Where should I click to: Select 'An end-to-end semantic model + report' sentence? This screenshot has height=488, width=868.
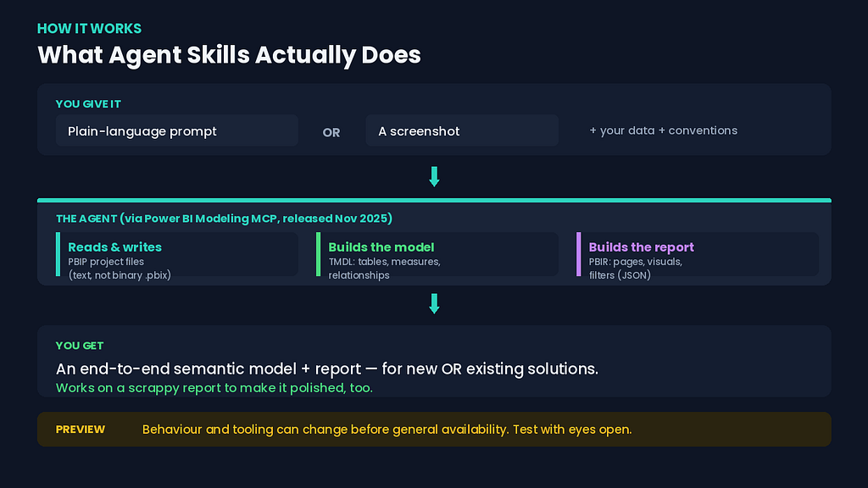[327, 369]
